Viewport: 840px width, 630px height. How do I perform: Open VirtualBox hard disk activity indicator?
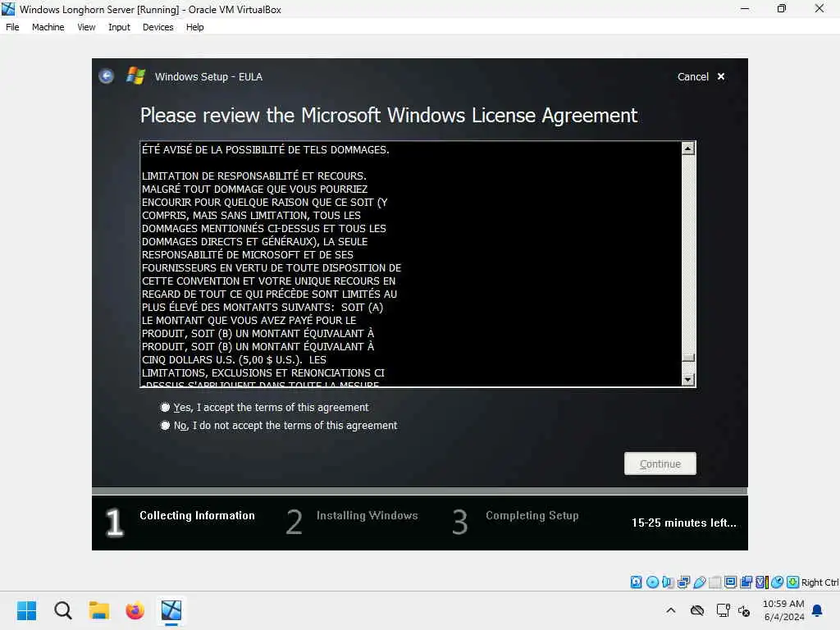(x=636, y=582)
